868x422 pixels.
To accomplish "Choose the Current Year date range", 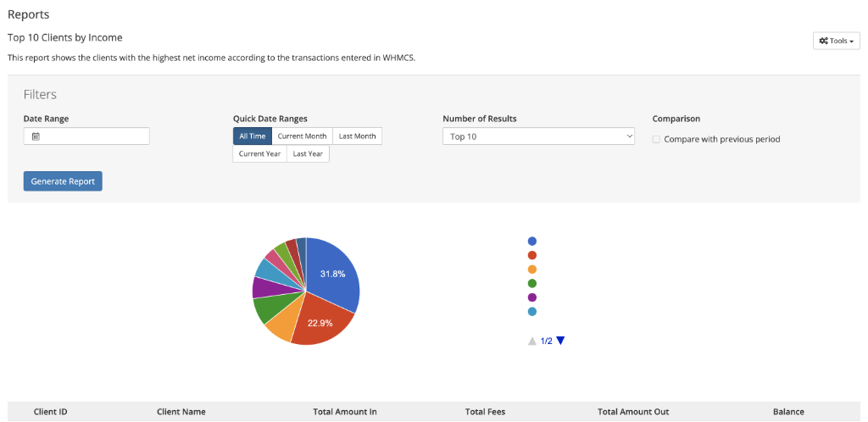I will pos(259,154).
